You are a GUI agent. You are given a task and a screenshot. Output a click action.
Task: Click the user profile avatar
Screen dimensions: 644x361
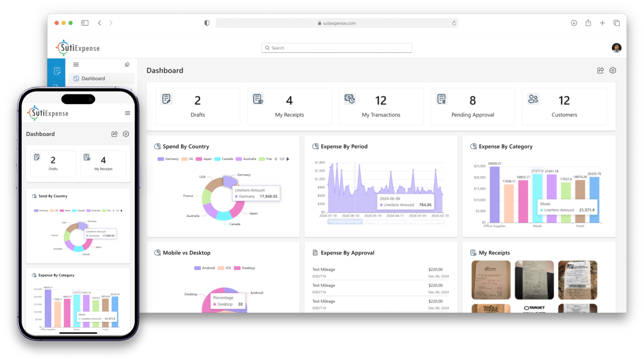tap(616, 48)
